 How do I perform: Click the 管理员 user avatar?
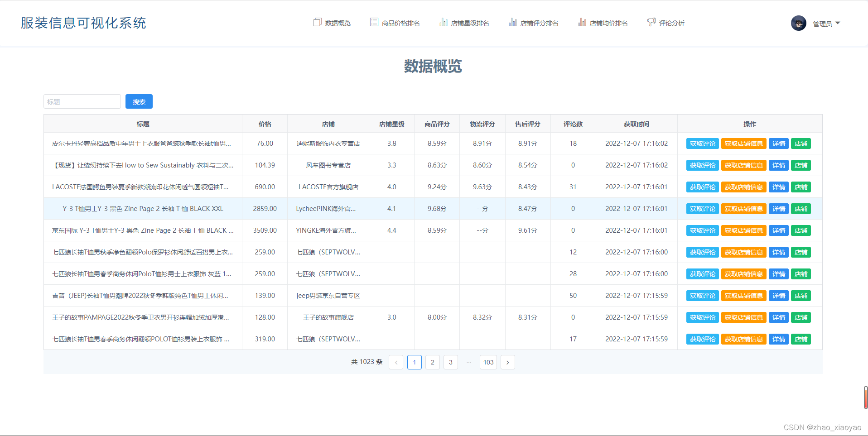(799, 23)
